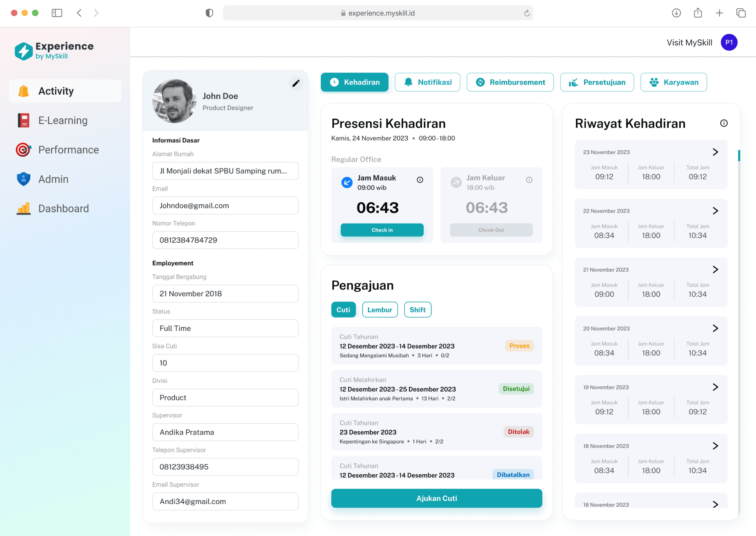756x536 pixels.
Task: Open the P1 profile avatar
Action: point(729,42)
